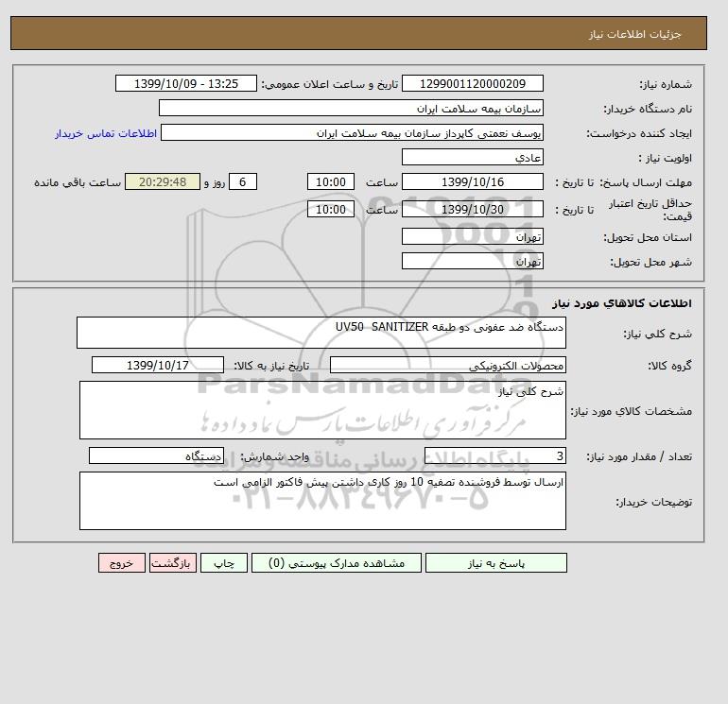Click the خروج exit button

coord(122,563)
